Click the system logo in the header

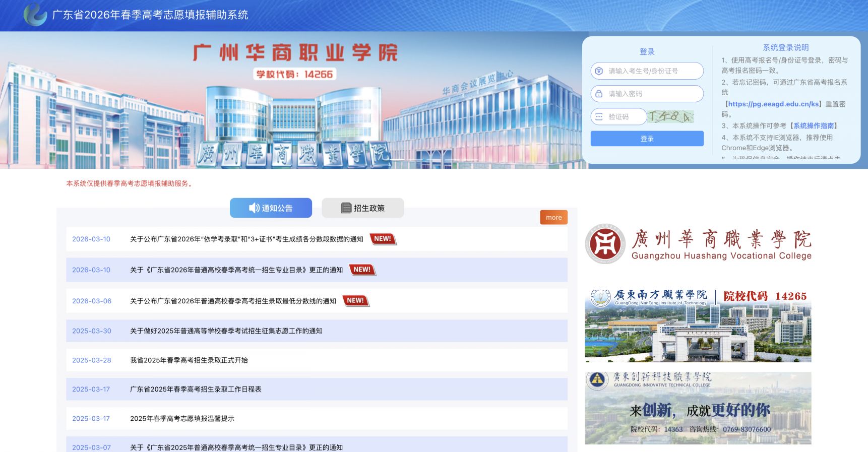coord(35,15)
